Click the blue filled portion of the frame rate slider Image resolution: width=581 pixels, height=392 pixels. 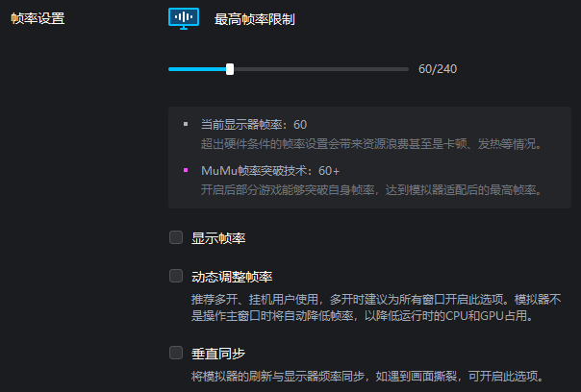click(x=197, y=69)
